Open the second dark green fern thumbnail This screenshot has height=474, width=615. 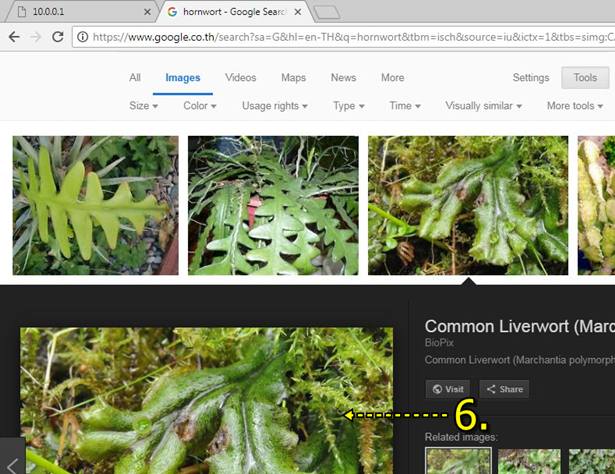coord(273,205)
